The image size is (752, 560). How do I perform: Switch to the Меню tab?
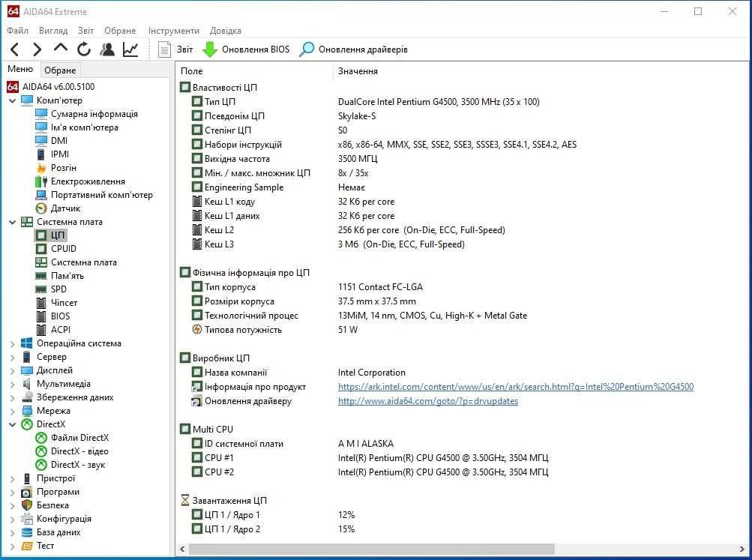click(20, 69)
